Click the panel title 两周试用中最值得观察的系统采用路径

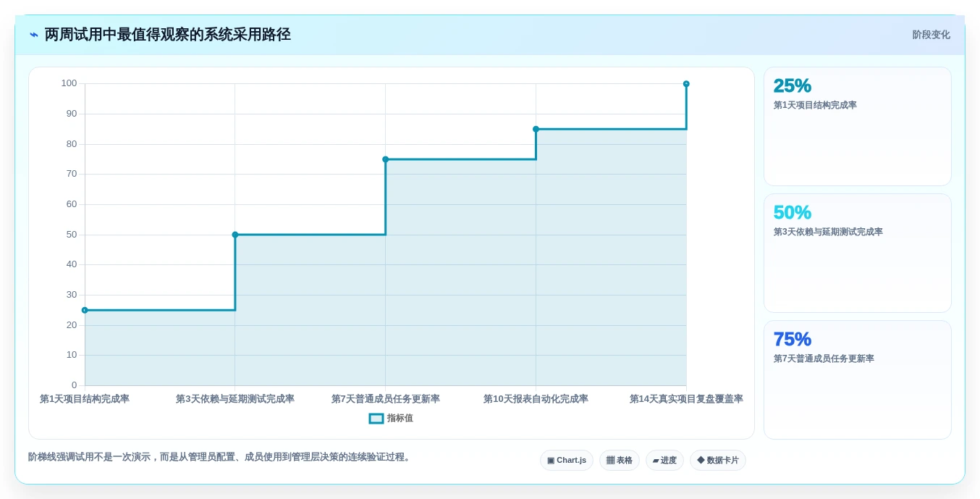coord(168,35)
